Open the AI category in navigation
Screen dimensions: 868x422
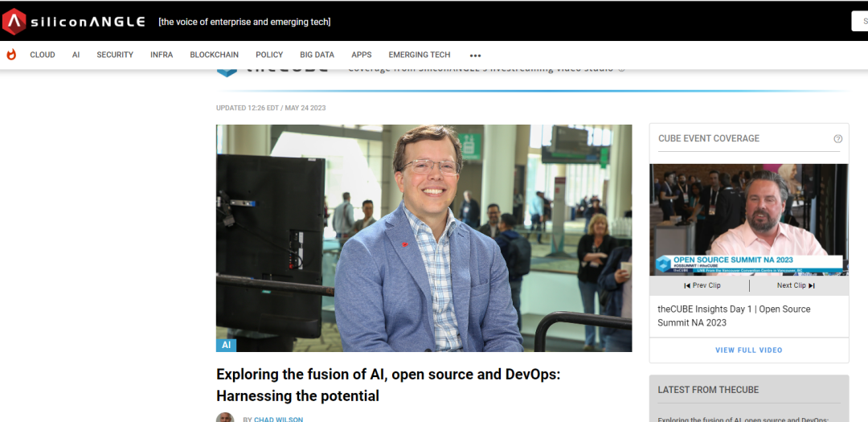[76, 55]
